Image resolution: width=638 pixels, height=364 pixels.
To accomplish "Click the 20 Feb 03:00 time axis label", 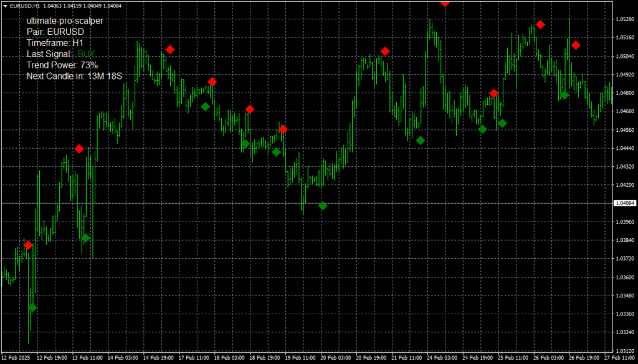I will (x=336, y=358).
